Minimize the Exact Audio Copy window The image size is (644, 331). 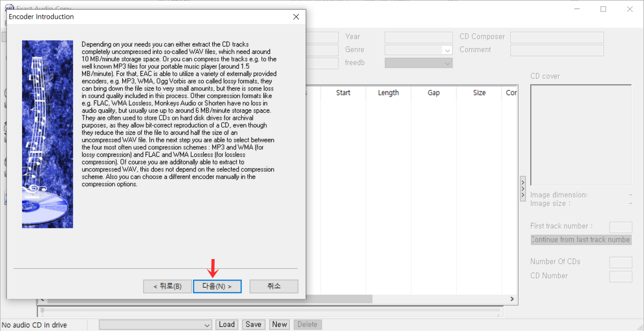click(x=577, y=9)
